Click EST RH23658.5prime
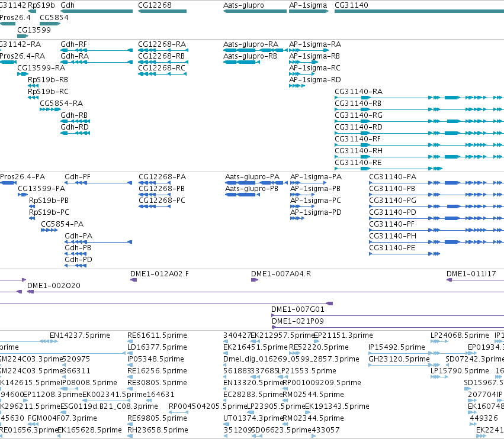The height and width of the screenshot is (439, 504). (157, 430)
